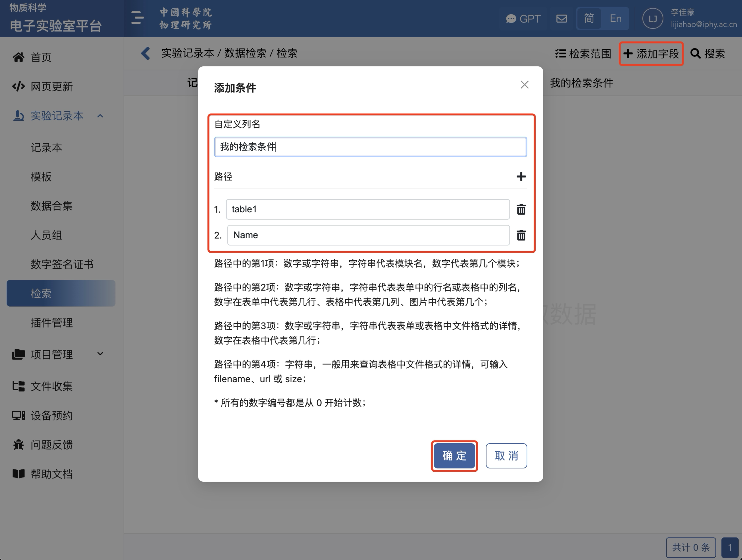
Task: Focus the 自定义列名 input field
Action: click(x=370, y=147)
